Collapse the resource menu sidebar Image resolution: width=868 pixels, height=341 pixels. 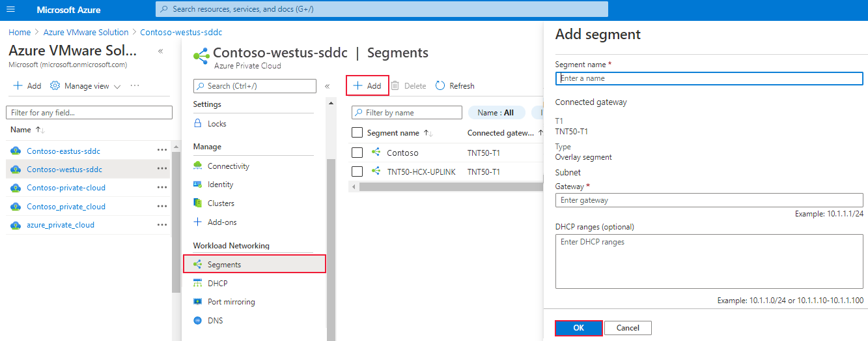click(328, 86)
